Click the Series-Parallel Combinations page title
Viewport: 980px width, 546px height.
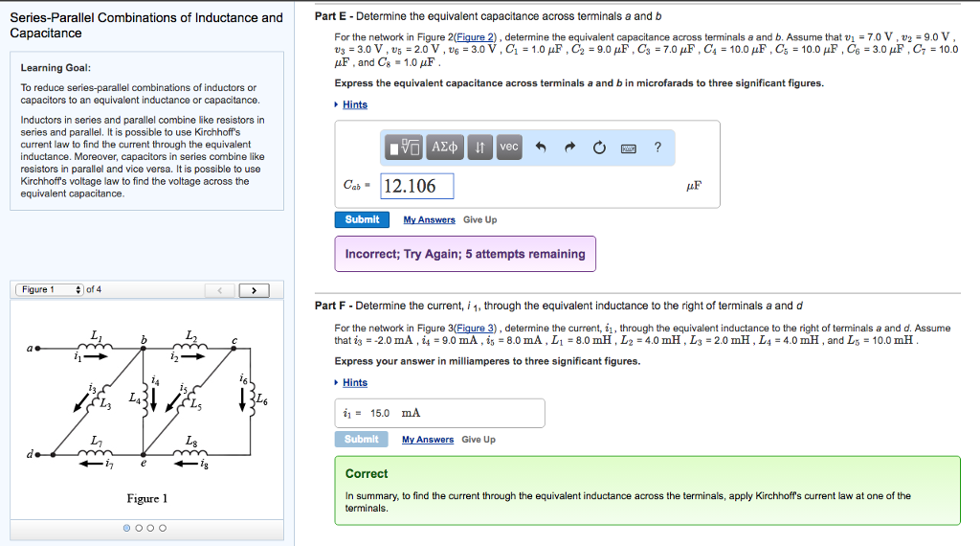[x=146, y=26]
